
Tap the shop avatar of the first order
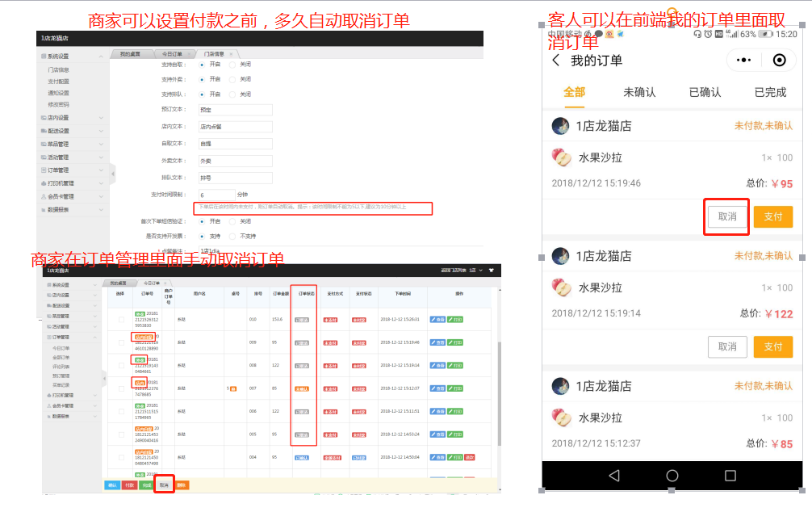coord(561,126)
